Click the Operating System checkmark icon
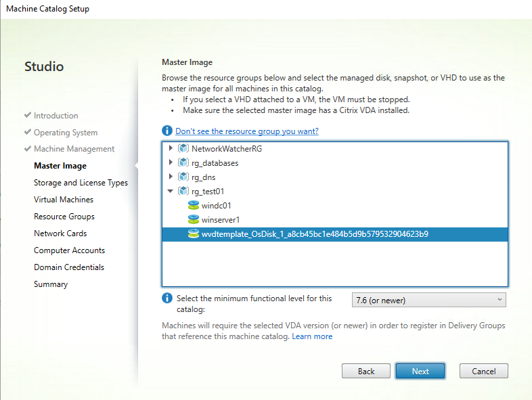The height and width of the screenshot is (400, 532). (x=28, y=131)
